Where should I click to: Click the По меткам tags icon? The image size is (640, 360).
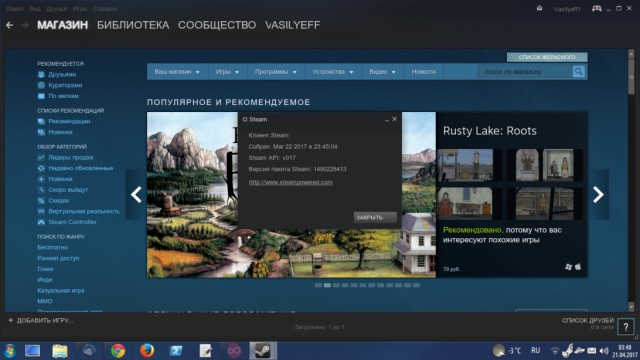click(x=41, y=96)
